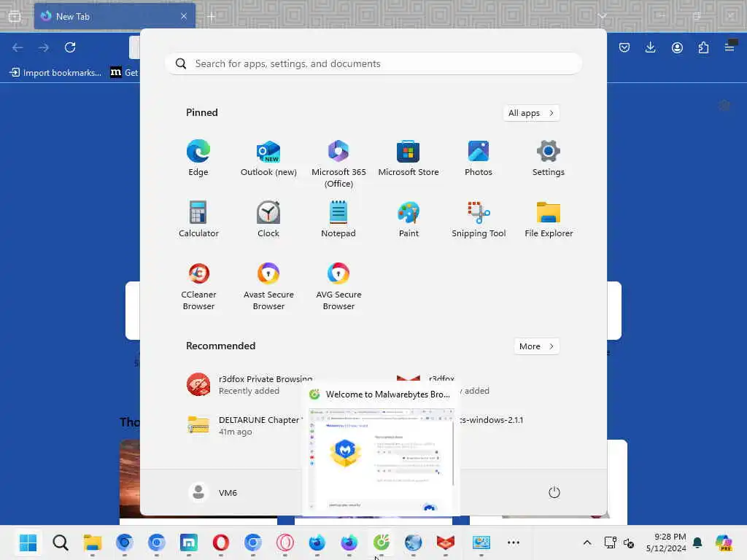
Task: Click the Windows Start button on taskbar
Action: [28, 542]
